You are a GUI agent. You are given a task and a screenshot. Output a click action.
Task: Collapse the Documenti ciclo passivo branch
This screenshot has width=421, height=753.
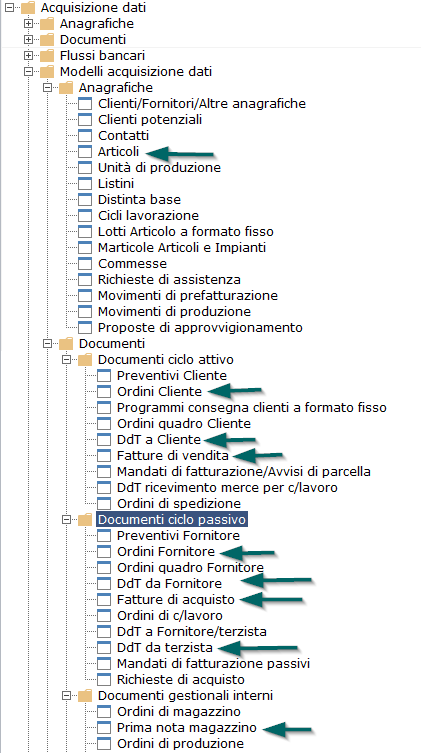66,520
